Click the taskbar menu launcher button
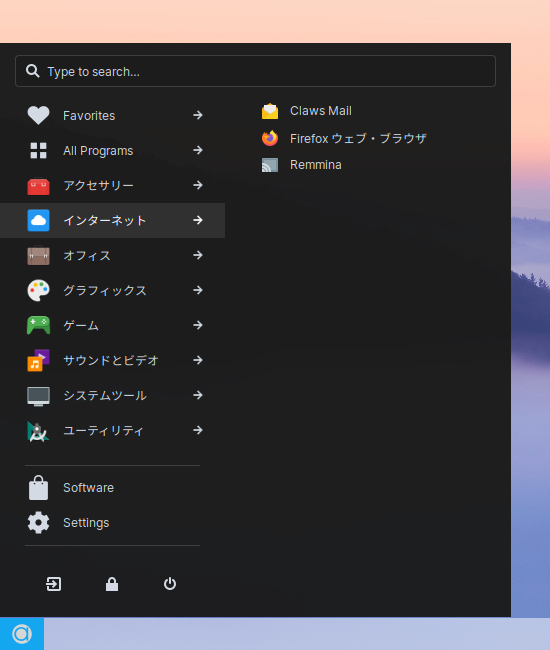Viewport: 550px width, 650px height. click(x=22, y=634)
